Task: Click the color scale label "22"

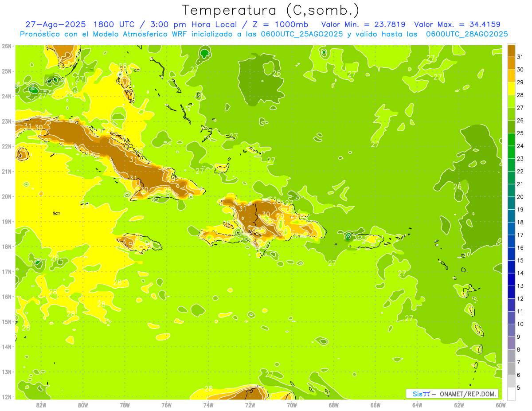Action: pyautogui.click(x=520, y=171)
